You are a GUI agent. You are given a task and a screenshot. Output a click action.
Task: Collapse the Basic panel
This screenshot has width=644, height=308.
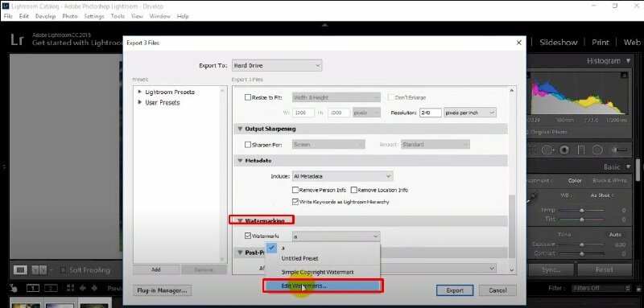pyautogui.click(x=629, y=167)
